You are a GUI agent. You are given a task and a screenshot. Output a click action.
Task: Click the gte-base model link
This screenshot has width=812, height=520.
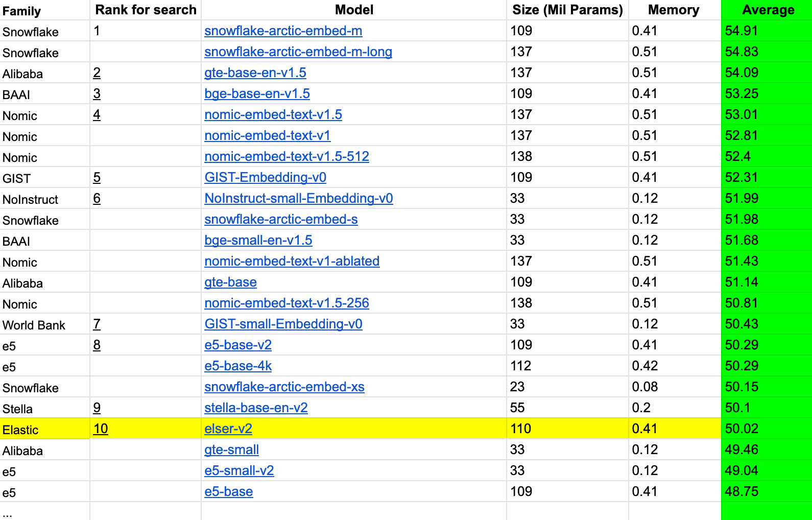(231, 282)
